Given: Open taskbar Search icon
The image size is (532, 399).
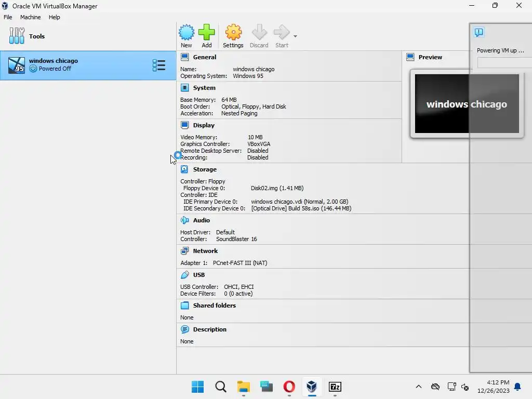Looking at the screenshot, I should click(x=220, y=387).
